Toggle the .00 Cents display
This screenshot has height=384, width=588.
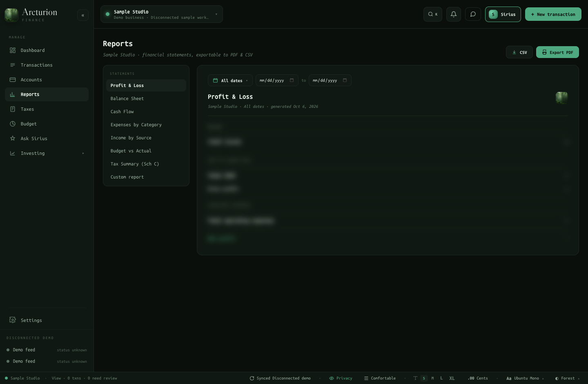pos(478,378)
